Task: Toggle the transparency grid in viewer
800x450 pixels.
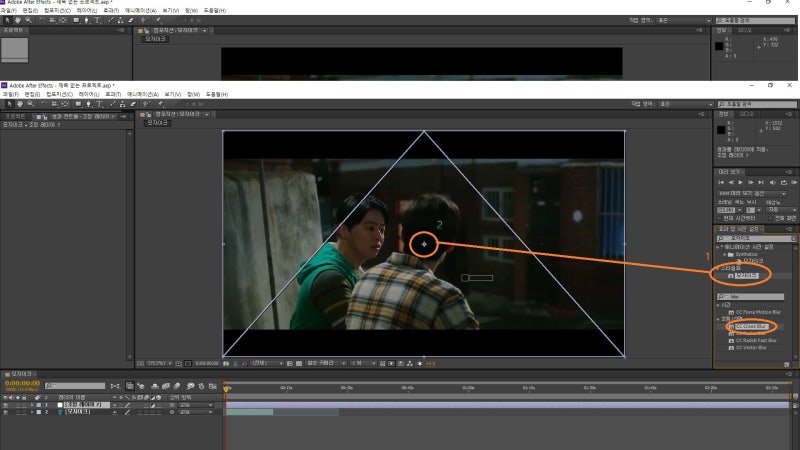Action: click(x=298, y=363)
